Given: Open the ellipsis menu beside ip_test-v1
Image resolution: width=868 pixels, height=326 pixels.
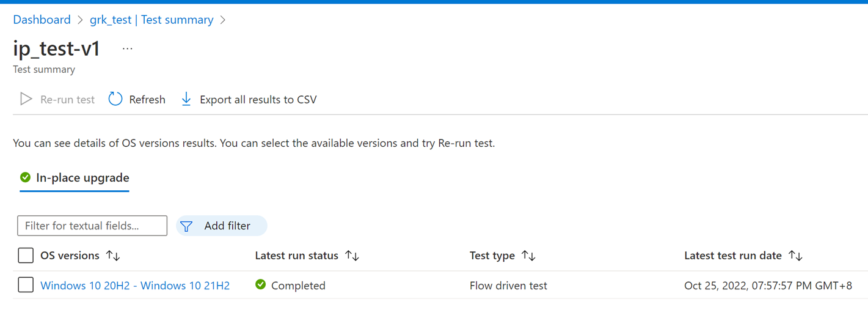Looking at the screenshot, I should 127,49.
